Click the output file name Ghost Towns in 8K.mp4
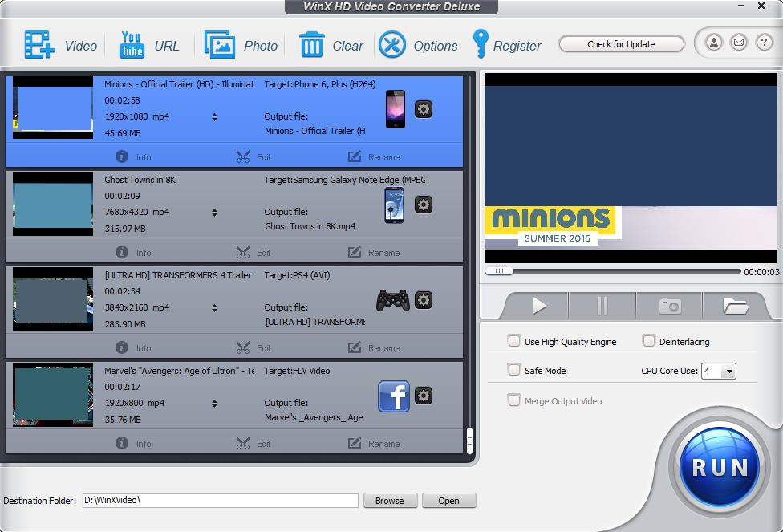Screen dimensions: 783x532 tap(310, 226)
